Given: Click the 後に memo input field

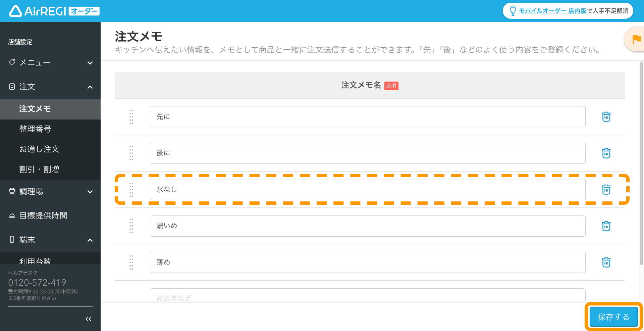Looking at the screenshot, I should coord(368,153).
